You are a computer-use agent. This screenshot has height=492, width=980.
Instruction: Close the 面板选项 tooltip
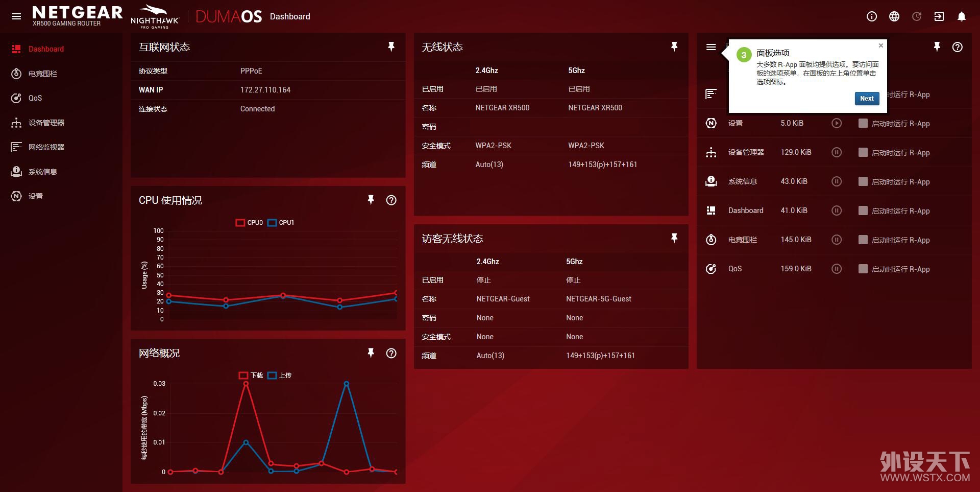click(x=881, y=45)
